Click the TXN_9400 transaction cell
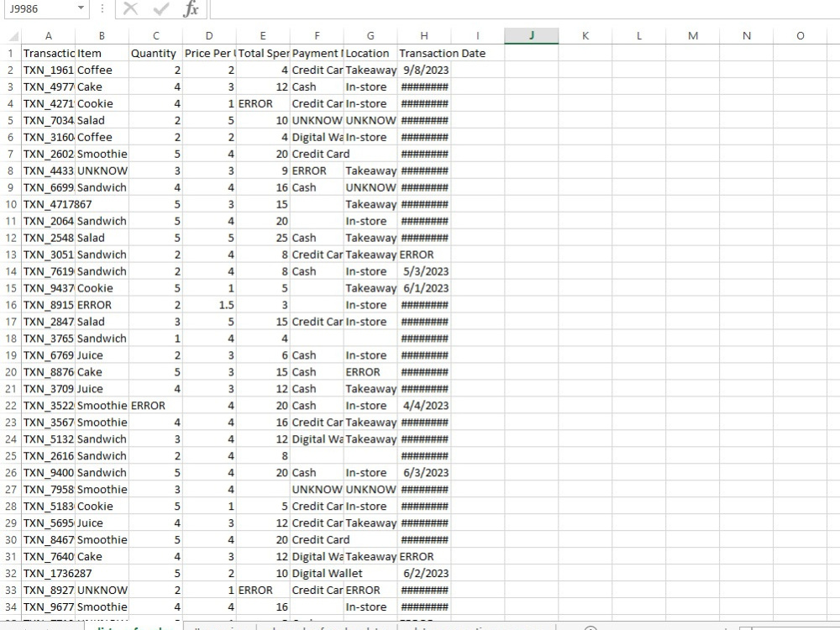840x630 pixels. tap(48, 472)
